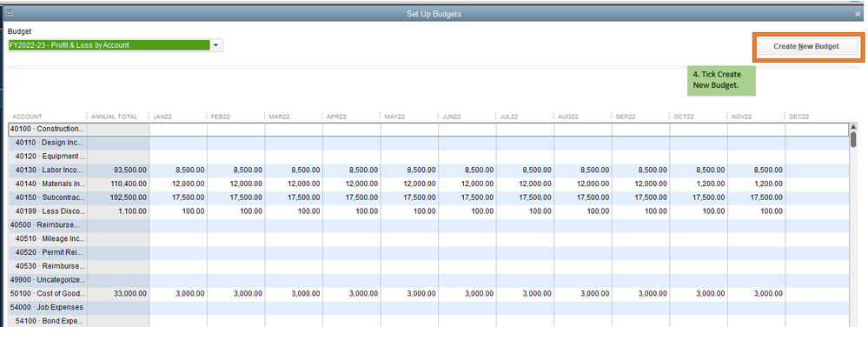Click NOV22 cell 8,500.00 in Labor Income row
The height and width of the screenshot is (361, 868).
[x=757, y=170]
